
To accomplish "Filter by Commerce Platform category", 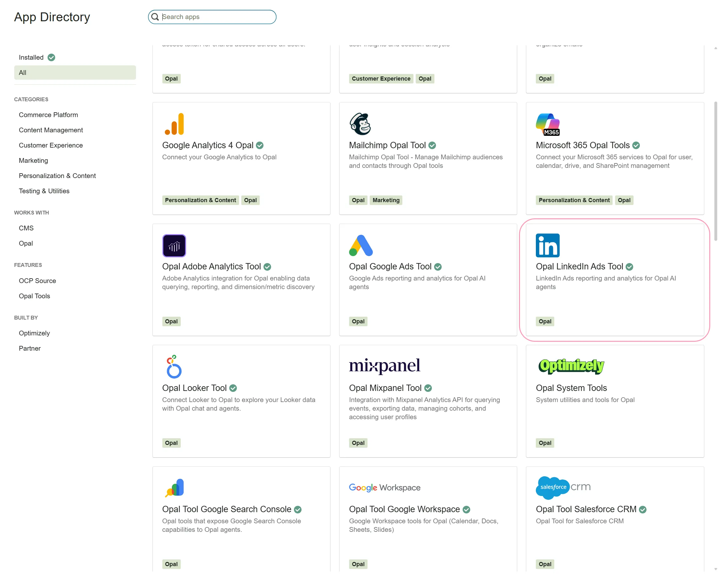I will (x=49, y=115).
